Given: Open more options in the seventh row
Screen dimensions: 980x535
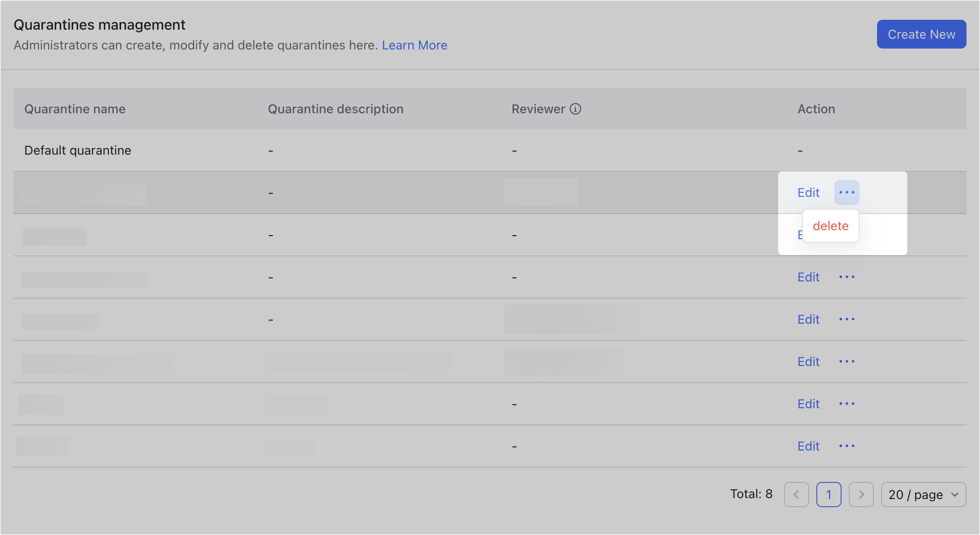Looking at the screenshot, I should click(x=847, y=404).
